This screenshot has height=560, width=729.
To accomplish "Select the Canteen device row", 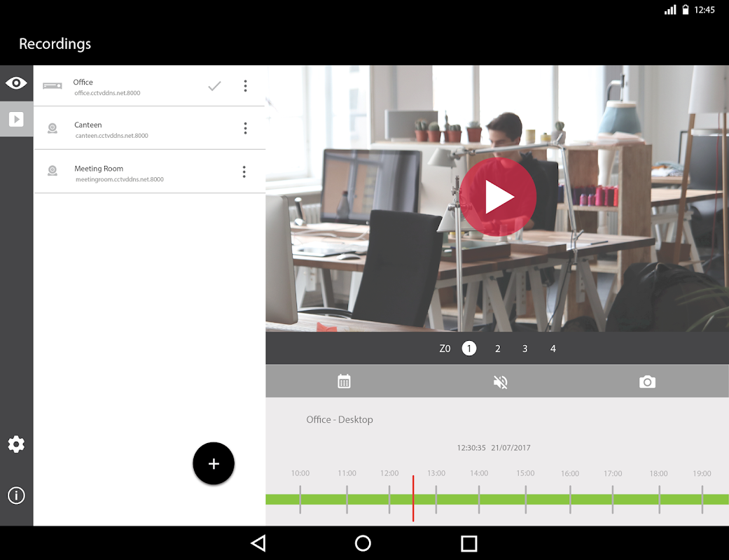I will [149, 128].
